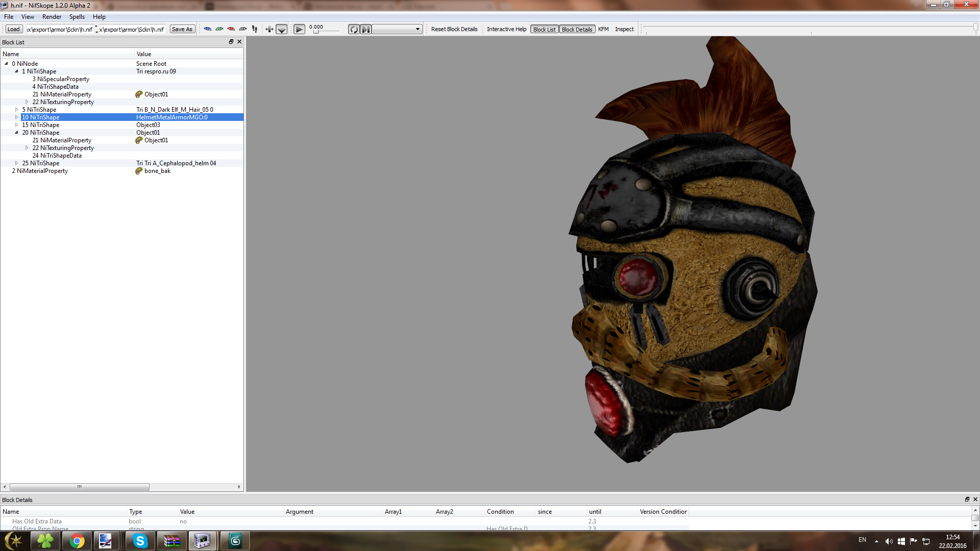This screenshot has height=551, width=980.
Task: Click material swatch icon next to bone_bak
Action: coord(139,171)
